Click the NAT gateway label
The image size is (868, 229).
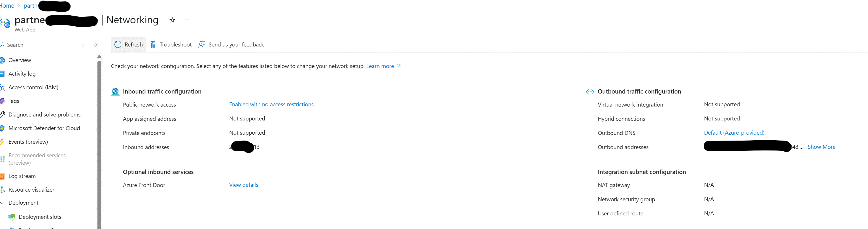coord(614,185)
